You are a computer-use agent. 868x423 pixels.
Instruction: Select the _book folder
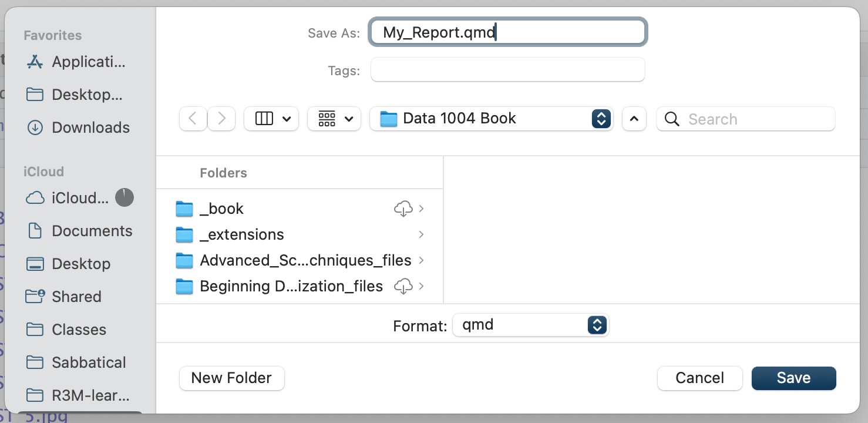coord(221,209)
